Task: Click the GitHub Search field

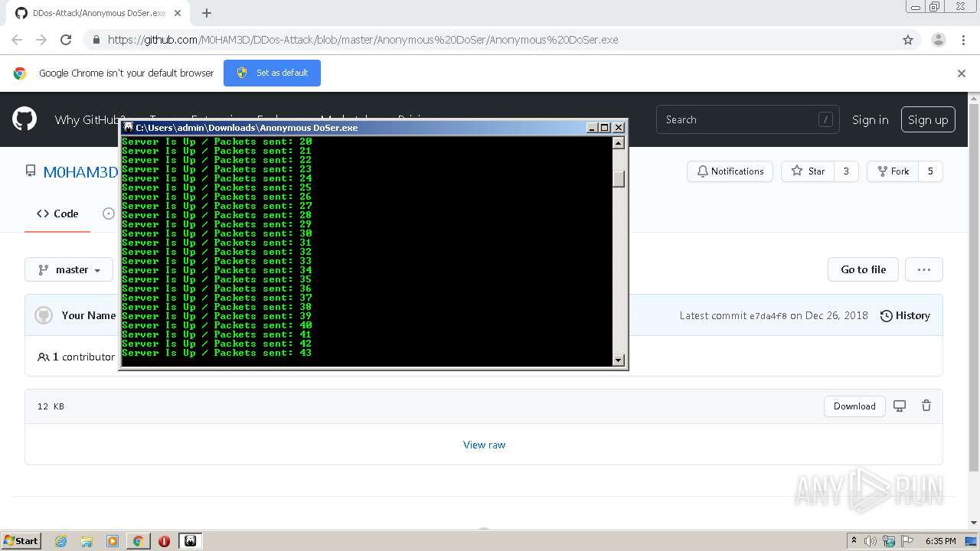Action: (x=747, y=119)
